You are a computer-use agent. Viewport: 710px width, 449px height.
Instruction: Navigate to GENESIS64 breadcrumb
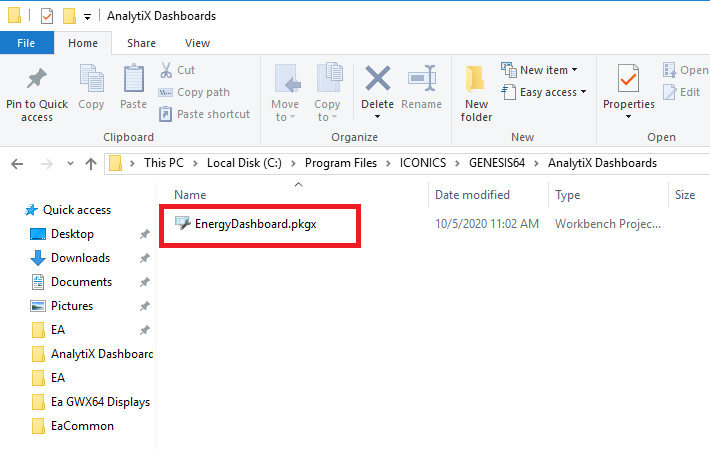[x=497, y=163]
